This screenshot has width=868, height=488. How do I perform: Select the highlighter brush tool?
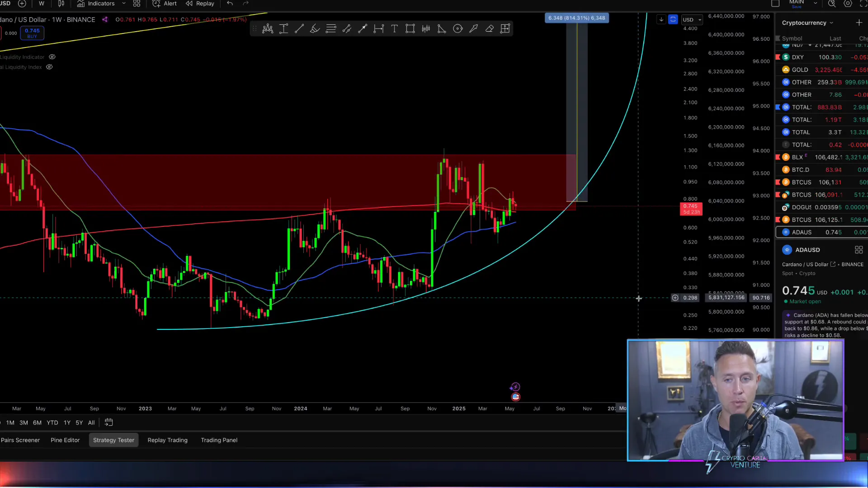pyautogui.click(x=315, y=29)
